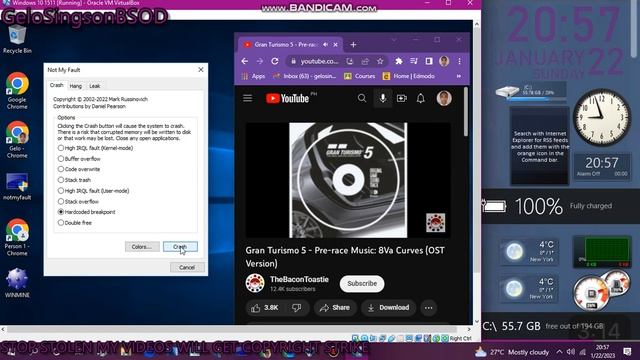
Task: Open the YouTube Create video icon
Action: tap(402, 98)
